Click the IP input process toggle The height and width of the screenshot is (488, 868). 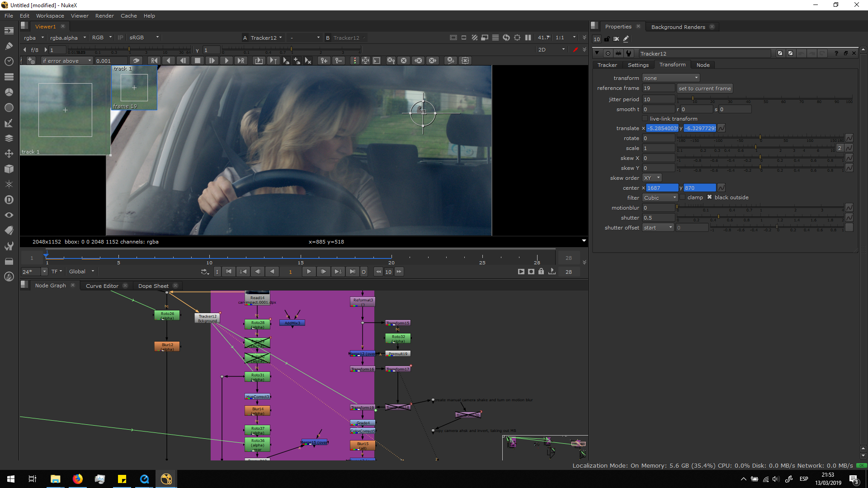[120, 38]
